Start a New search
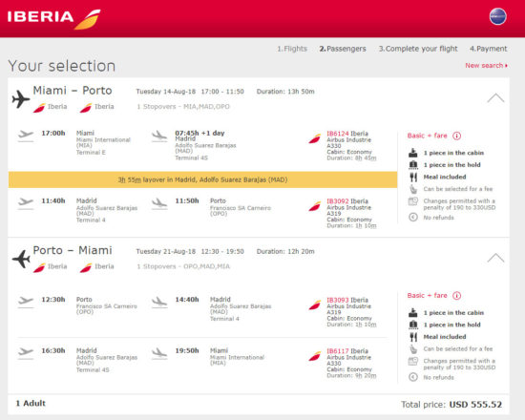 (486, 65)
